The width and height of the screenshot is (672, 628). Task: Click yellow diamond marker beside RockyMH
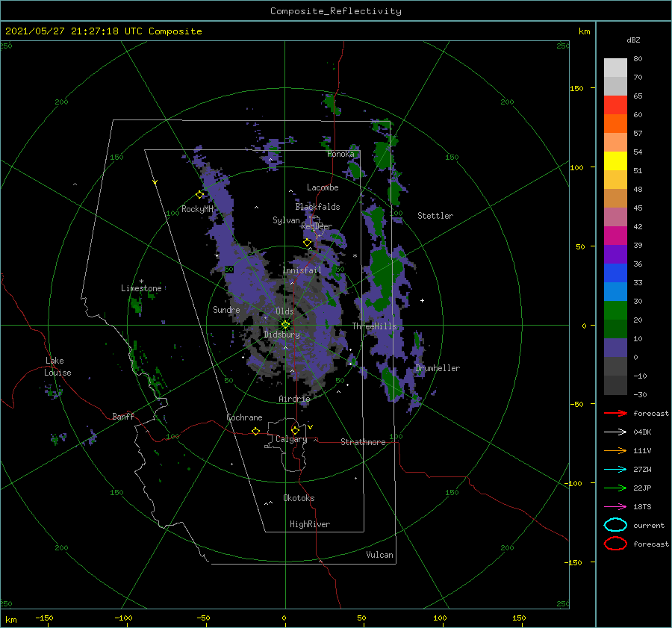coord(199,195)
